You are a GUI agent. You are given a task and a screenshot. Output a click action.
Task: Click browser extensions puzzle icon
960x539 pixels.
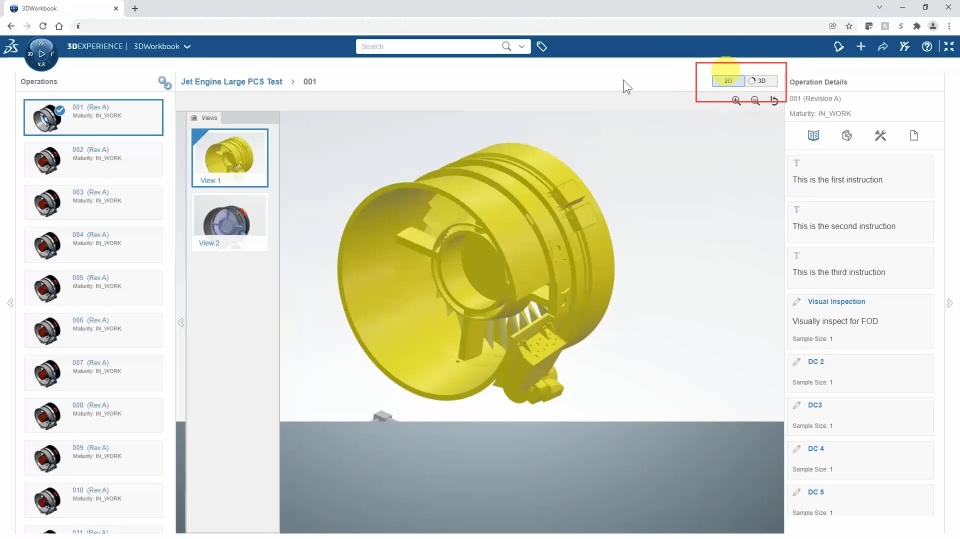917,26
